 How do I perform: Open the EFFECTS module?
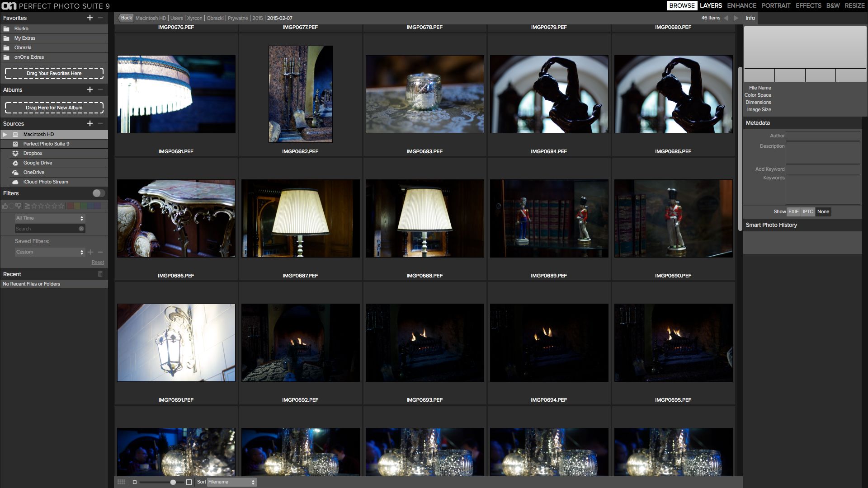[x=808, y=6]
